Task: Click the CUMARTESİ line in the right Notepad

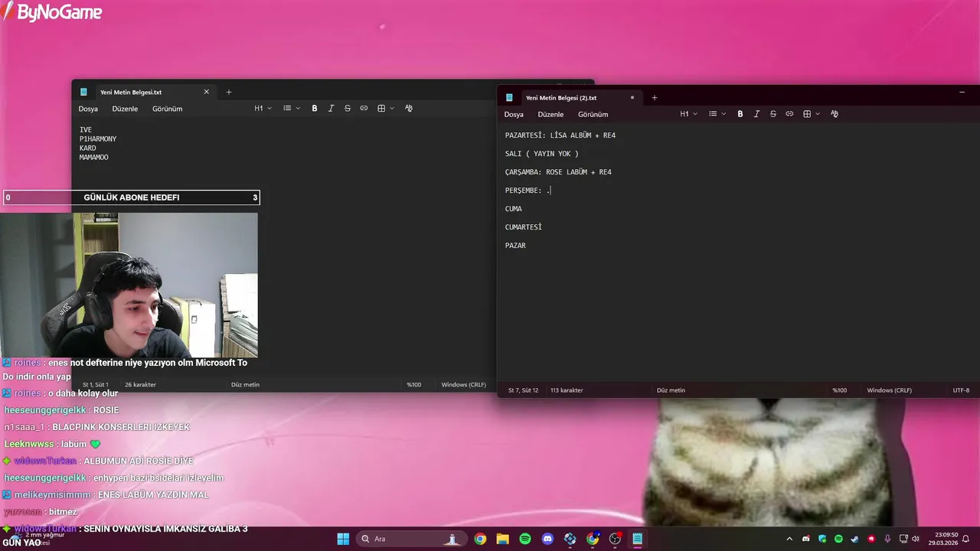Action: tap(524, 227)
